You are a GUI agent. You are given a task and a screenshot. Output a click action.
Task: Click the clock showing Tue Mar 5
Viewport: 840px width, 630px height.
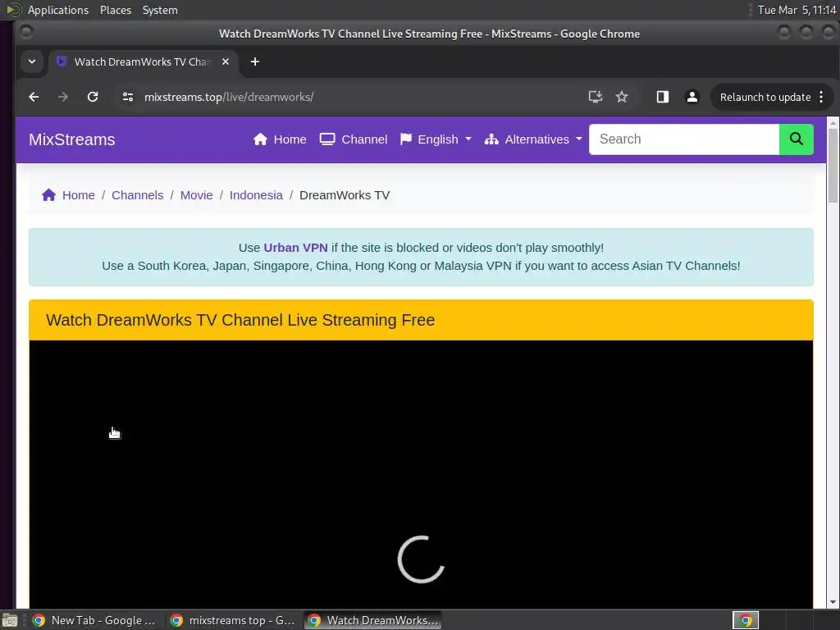click(797, 10)
